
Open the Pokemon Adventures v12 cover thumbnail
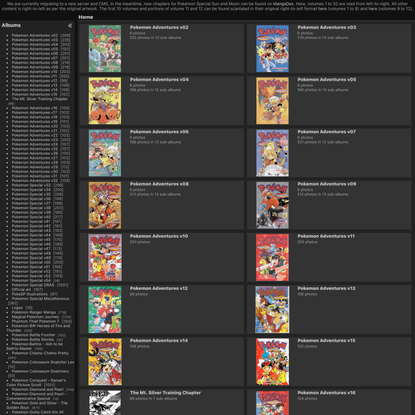tap(105, 310)
